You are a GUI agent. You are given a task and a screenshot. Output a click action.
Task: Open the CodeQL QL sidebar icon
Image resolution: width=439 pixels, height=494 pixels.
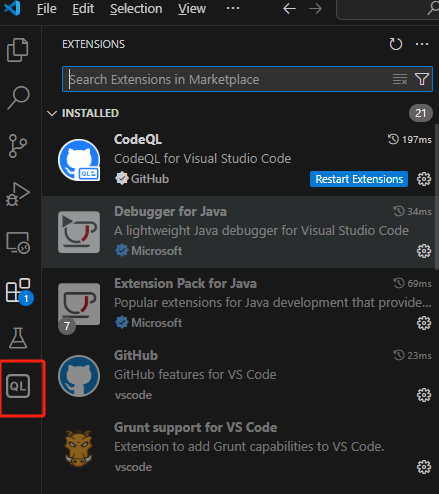(18, 386)
